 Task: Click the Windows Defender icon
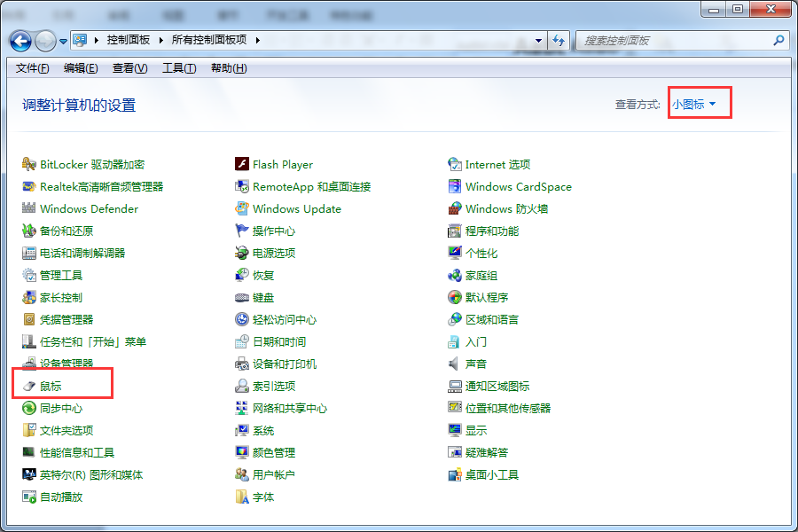click(29, 208)
